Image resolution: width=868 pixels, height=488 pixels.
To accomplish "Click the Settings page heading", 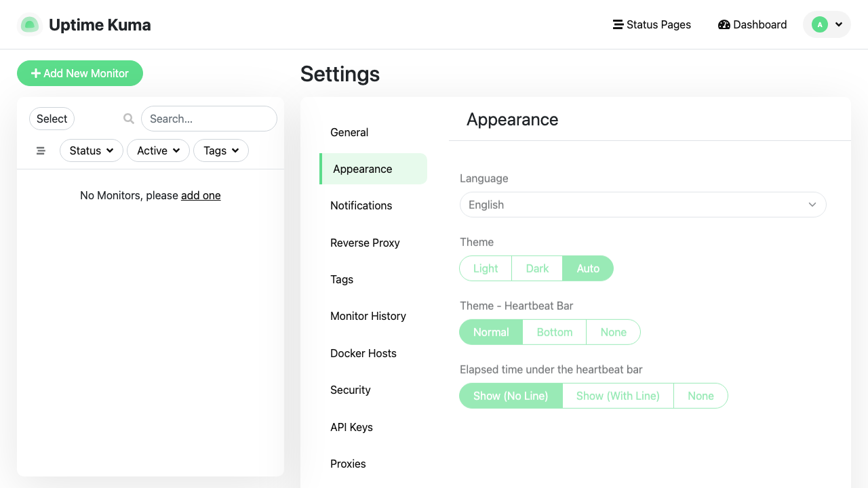I will tap(340, 74).
